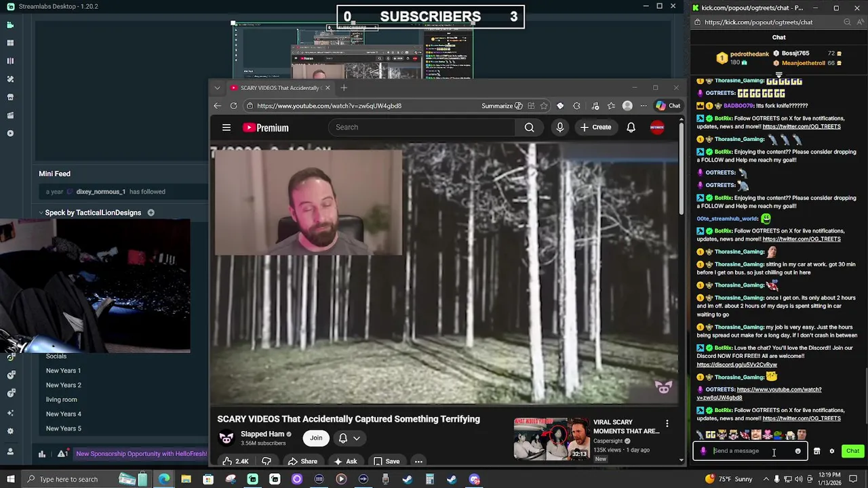Image resolution: width=868 pixels, height=488 pixels.
Task: Click the YouTube search magnifier button
Action: (529, 127)
